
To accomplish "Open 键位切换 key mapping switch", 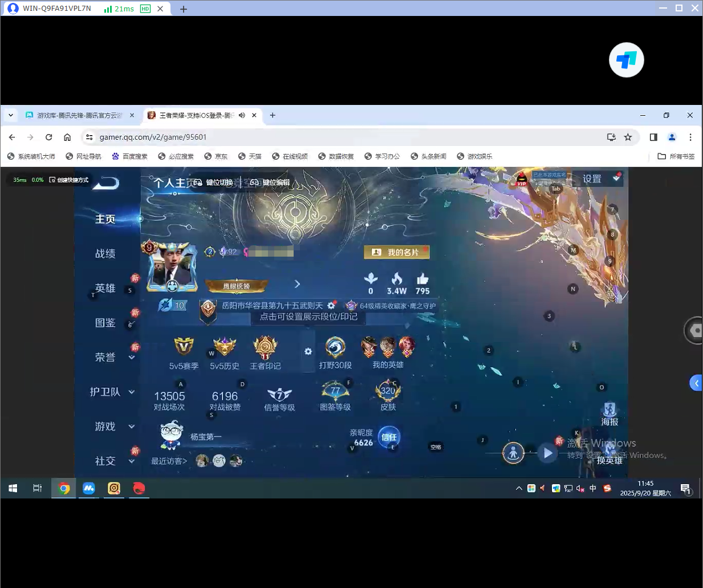I will 213,183.
